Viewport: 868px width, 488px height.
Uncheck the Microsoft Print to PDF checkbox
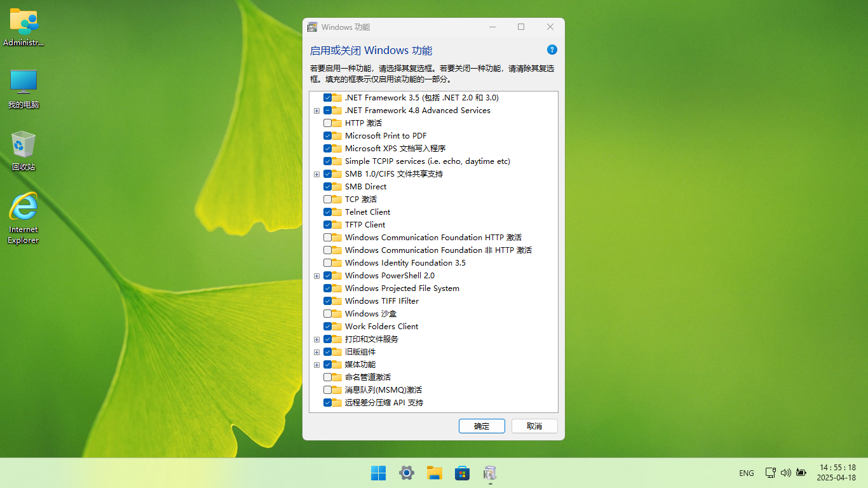[x=327, y=135]
